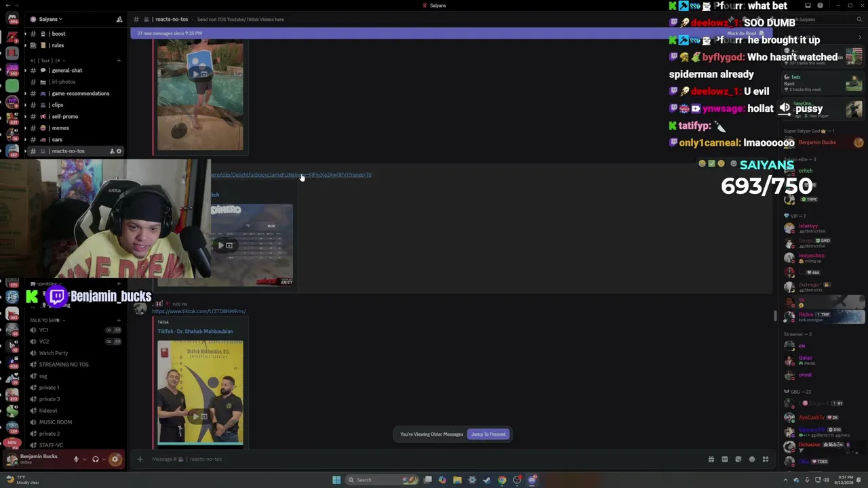Screen dimensions: 868x488
Task: Join the MUSIC ROOM voice channel
Action: 75,422
